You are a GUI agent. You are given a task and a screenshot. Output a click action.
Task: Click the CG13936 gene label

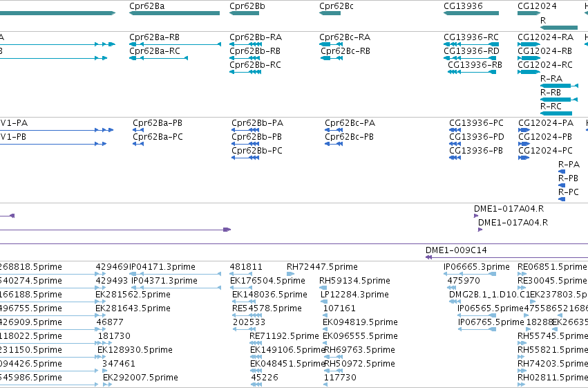[x=463, y=6]
